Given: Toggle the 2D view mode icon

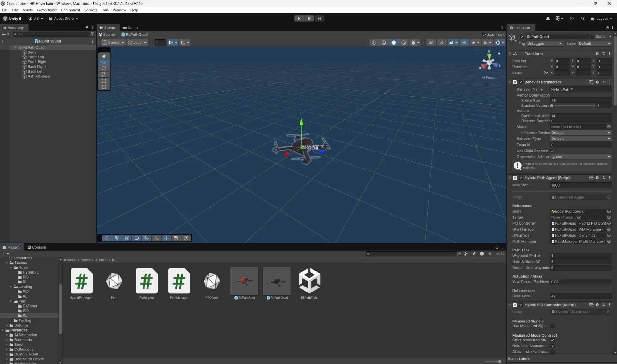Looking at the screenshot, I should (x=431, y=43).
